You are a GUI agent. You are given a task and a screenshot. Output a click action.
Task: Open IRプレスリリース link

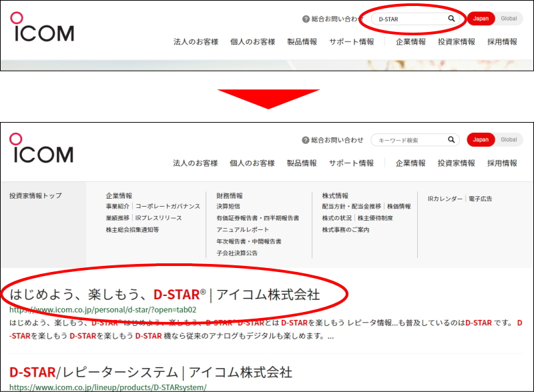[158, 218]
